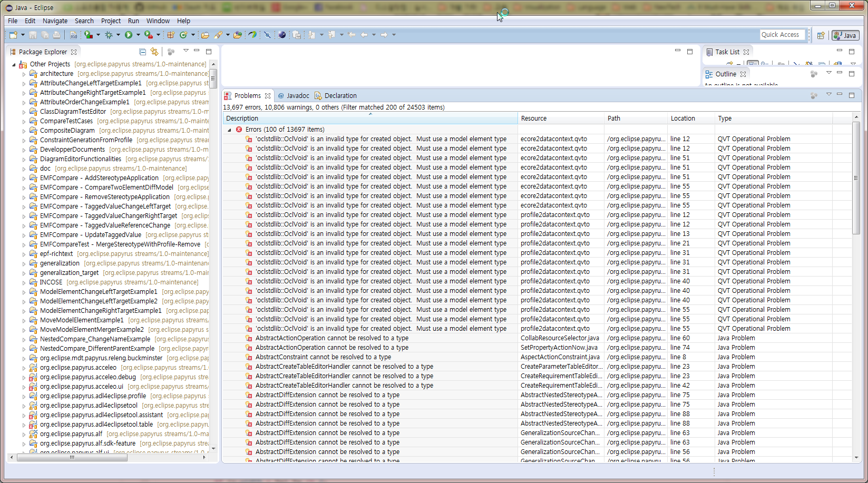Click the New Java Class icon
Image resolution: width=868 pixels, height=483 pixels.
click(183, 35)
